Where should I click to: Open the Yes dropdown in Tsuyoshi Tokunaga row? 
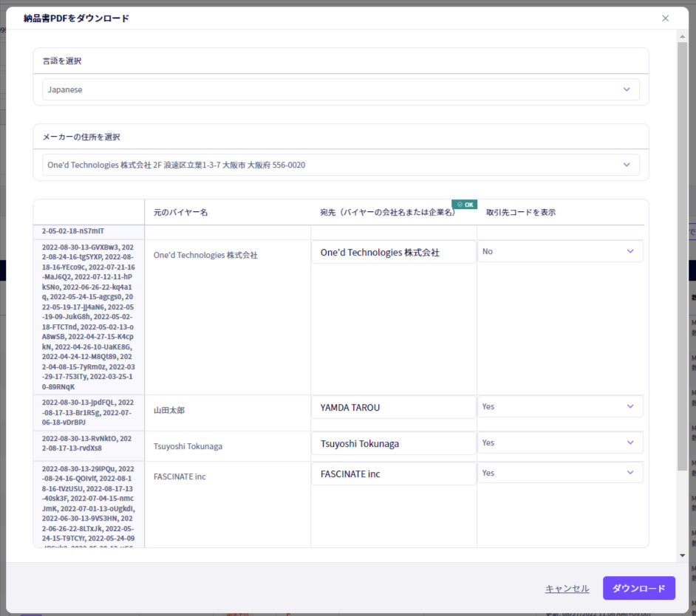pyautogui.click(x=560, y=442)
